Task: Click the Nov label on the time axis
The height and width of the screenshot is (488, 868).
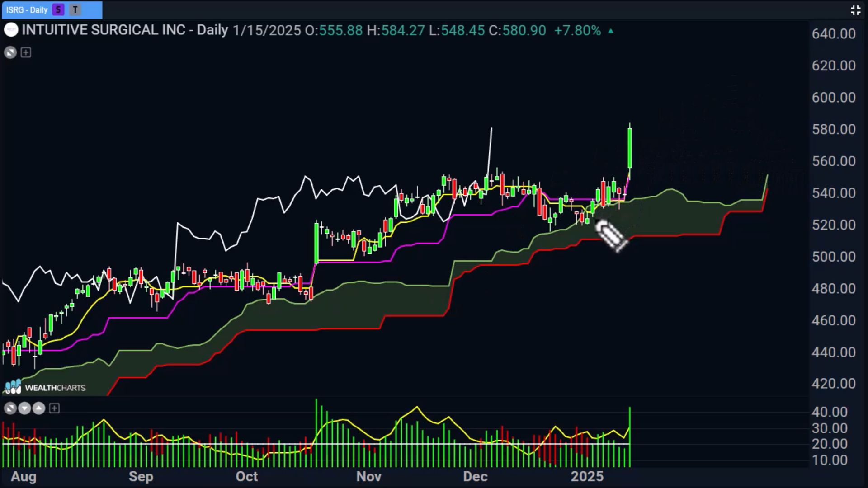Action: 369,477
